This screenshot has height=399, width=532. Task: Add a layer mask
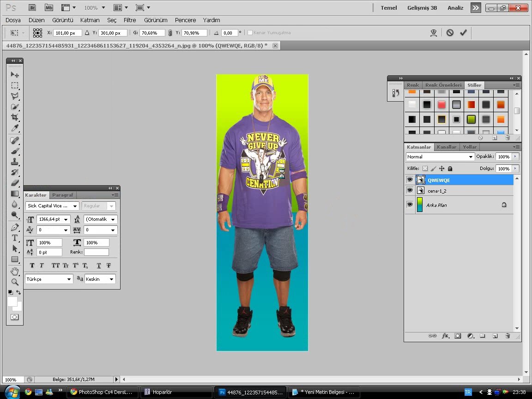[458, 336]
